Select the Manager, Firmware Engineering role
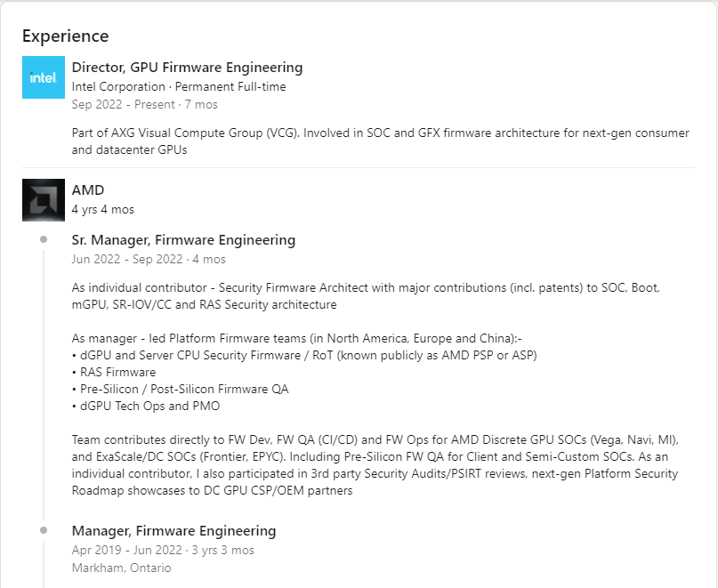This screenshot has height=588, width=718. pos(173,531)
